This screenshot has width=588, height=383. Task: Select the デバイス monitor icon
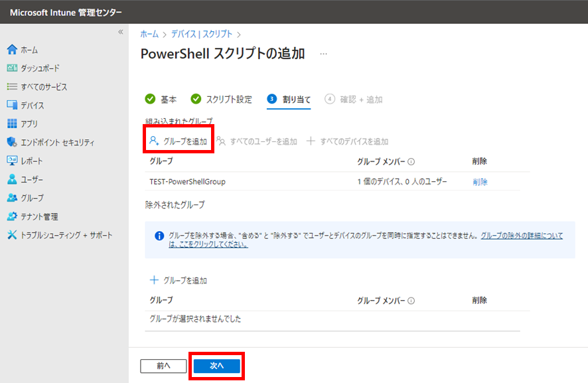12,105
